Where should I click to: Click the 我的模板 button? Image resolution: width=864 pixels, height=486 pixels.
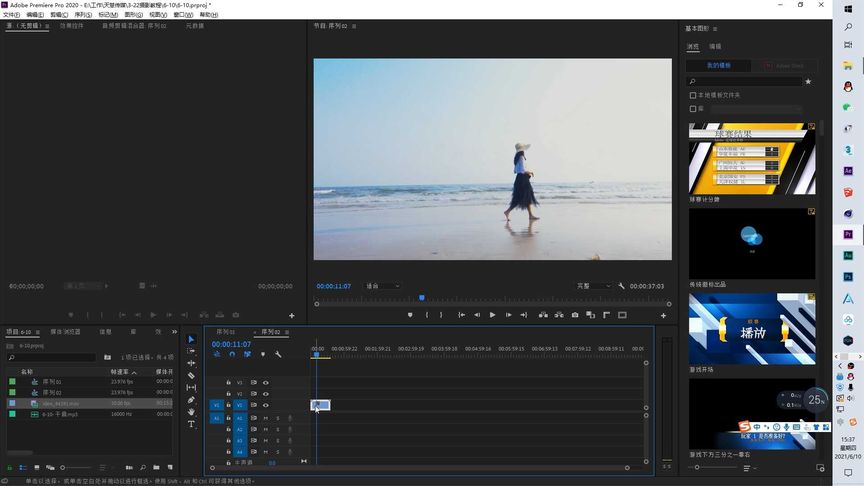(x=719, y=66)
